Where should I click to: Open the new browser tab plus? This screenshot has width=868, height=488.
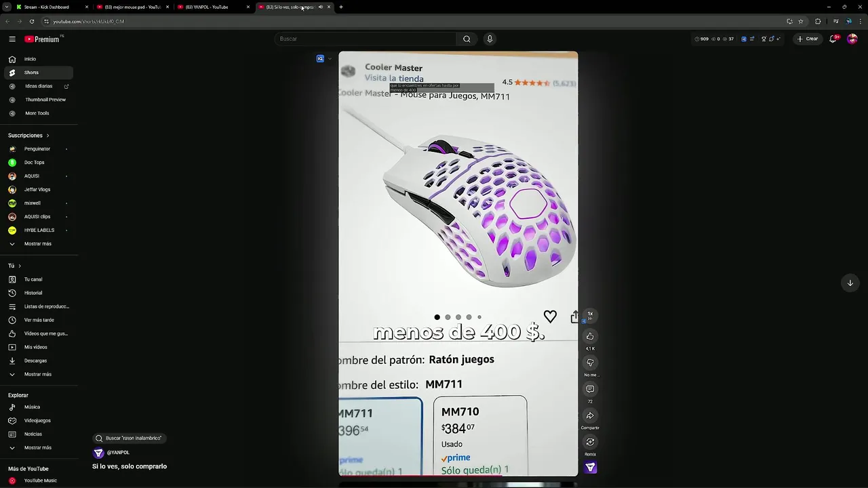click(341, 7)
